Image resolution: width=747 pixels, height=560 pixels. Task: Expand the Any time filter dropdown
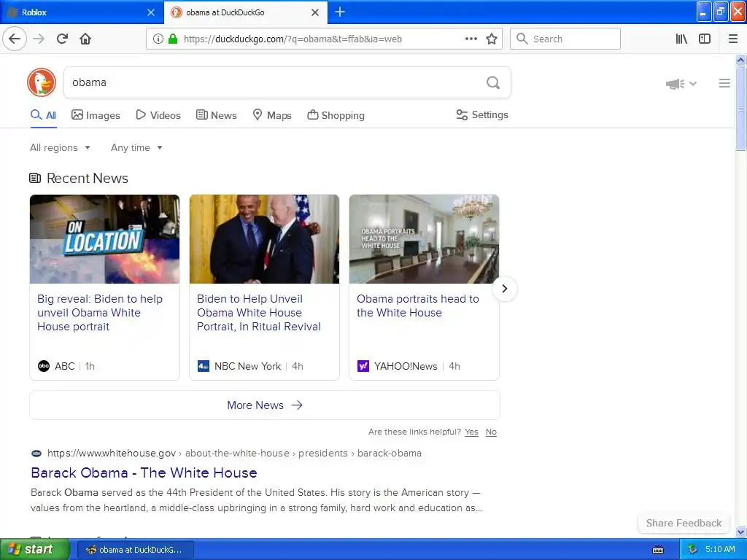[x=136, y=147]
